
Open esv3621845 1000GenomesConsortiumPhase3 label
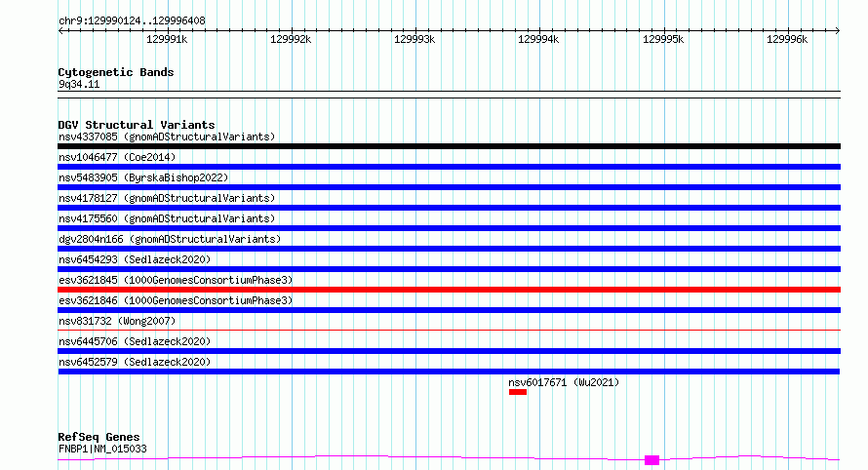(176, 280)
